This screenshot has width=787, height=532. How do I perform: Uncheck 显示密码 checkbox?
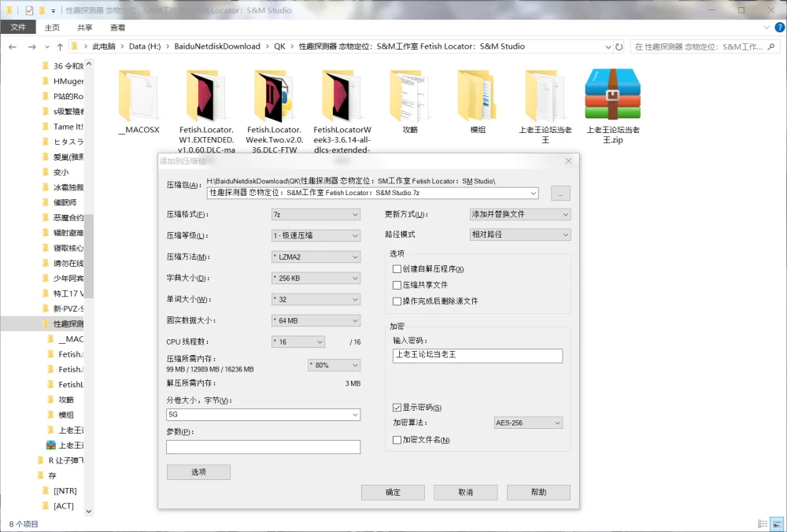point(397,408)
